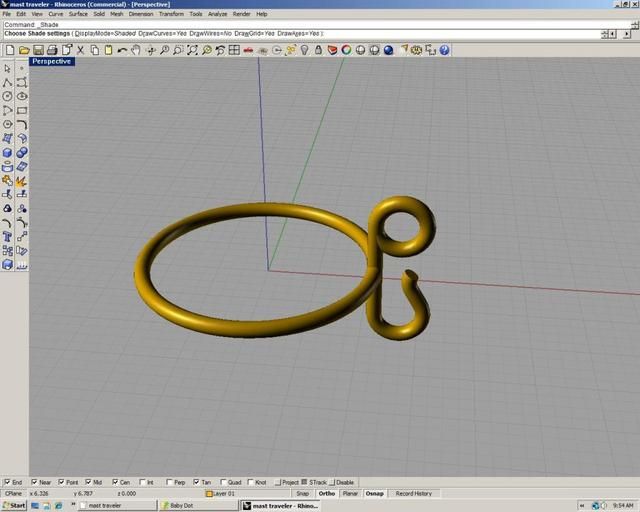
Task: Open the Render menu
Action: pos(242,14)
